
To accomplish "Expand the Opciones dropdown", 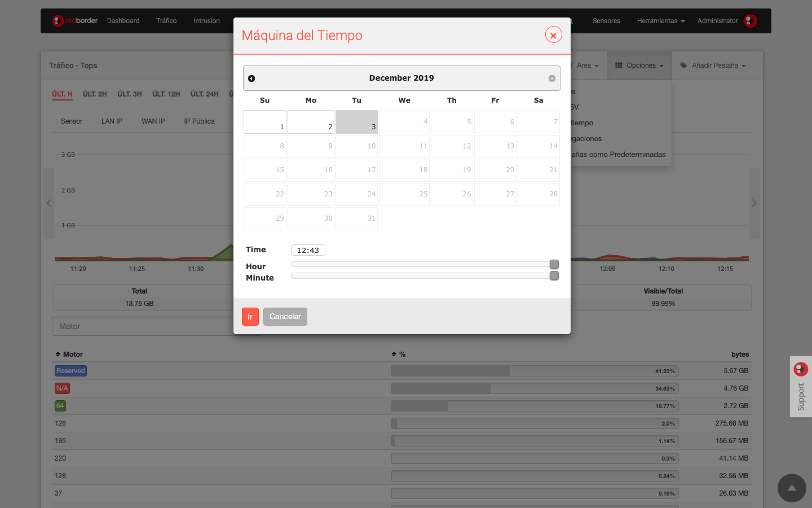I will tap(639, 65).
